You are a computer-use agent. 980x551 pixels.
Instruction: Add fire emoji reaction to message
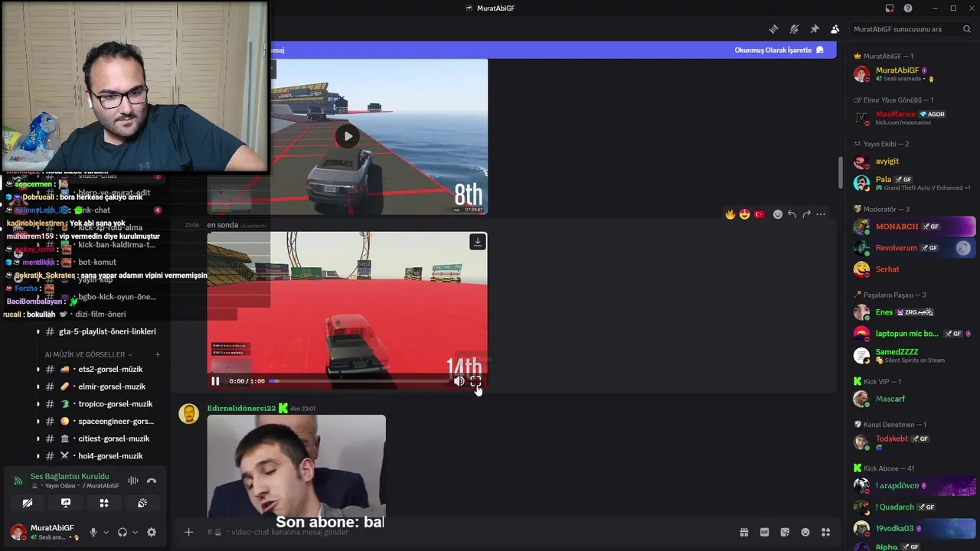730,214
